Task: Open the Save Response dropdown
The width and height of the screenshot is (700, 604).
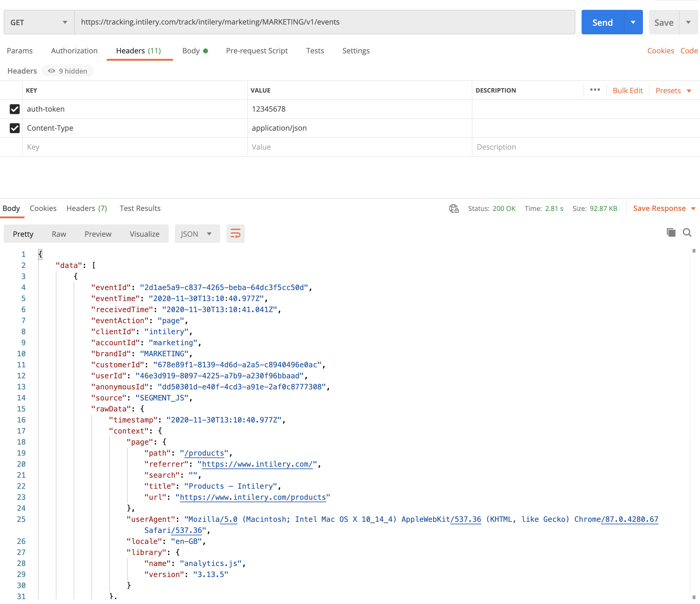Action: (664, 208)
